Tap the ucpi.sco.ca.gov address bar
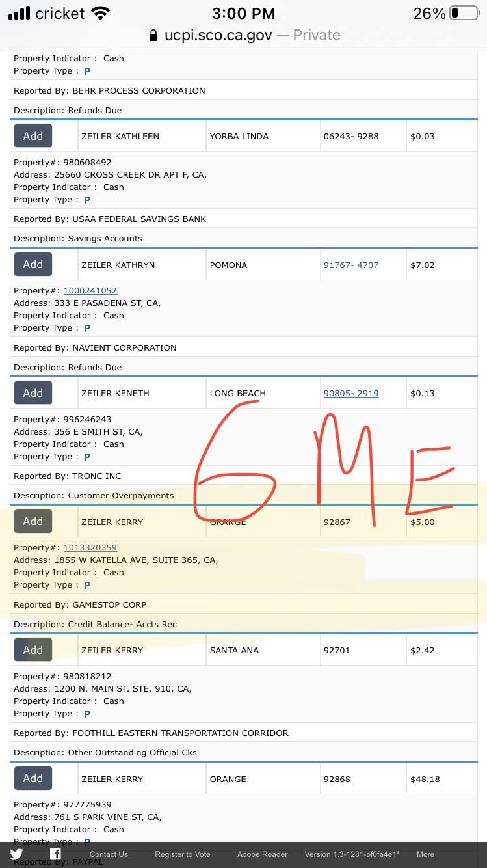 pyautogui.click(x=244, y=35)
